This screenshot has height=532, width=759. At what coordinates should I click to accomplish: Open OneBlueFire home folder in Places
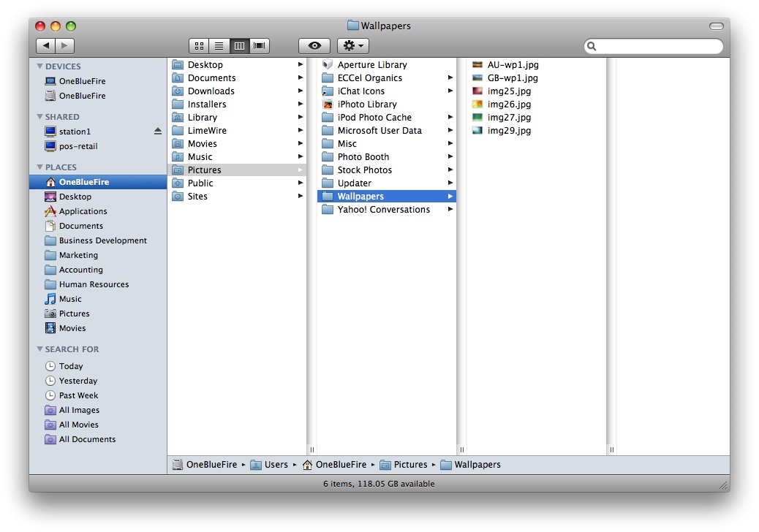click(x=98, y=182)
